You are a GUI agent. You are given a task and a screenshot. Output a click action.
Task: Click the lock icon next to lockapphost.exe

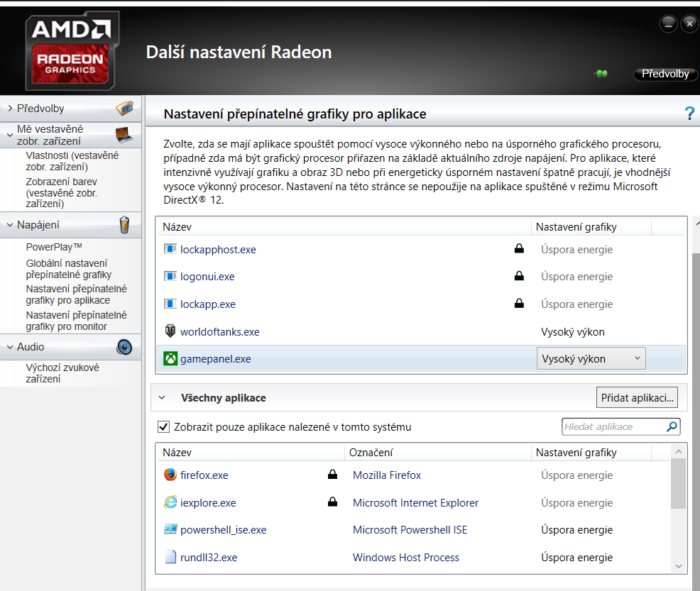tap(519, 249)
